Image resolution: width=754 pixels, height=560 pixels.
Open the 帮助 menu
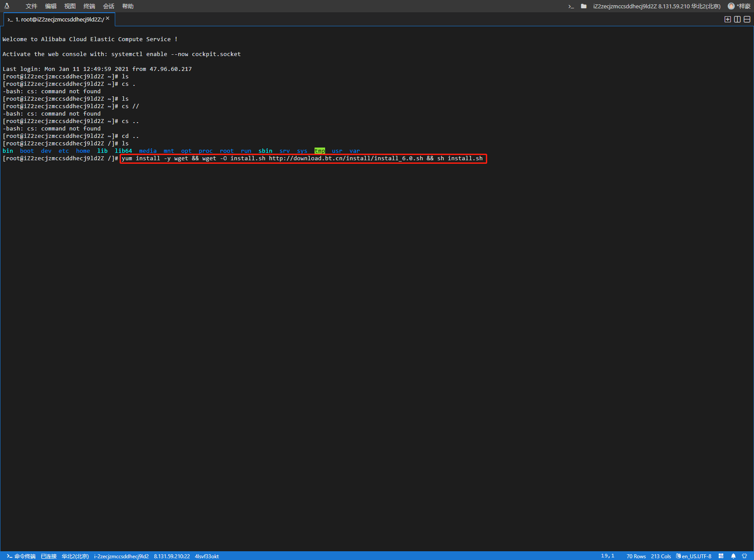(128, 6)
